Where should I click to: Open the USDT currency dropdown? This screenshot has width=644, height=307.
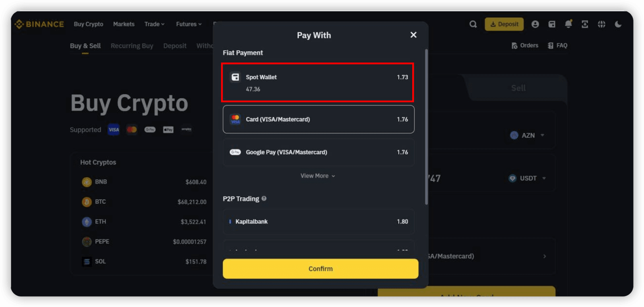pyautogui.click(x=527, y=178)
